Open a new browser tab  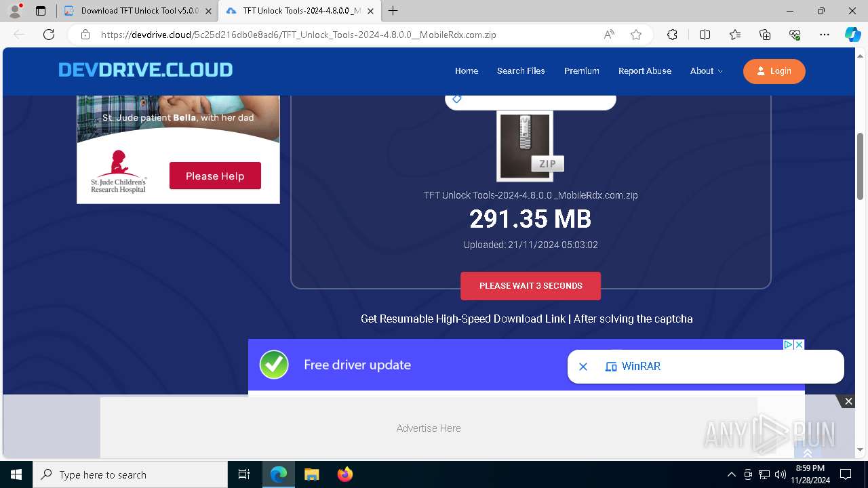point(393,11)
